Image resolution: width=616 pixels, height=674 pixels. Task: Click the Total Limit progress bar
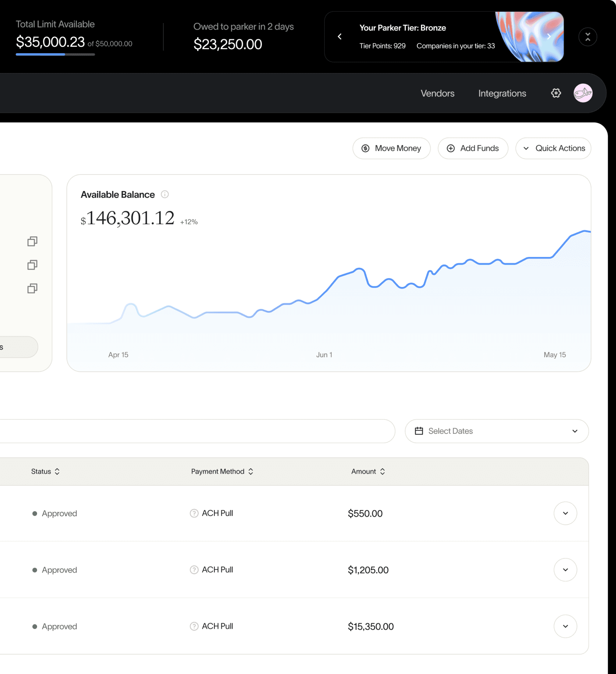[55, 54]
